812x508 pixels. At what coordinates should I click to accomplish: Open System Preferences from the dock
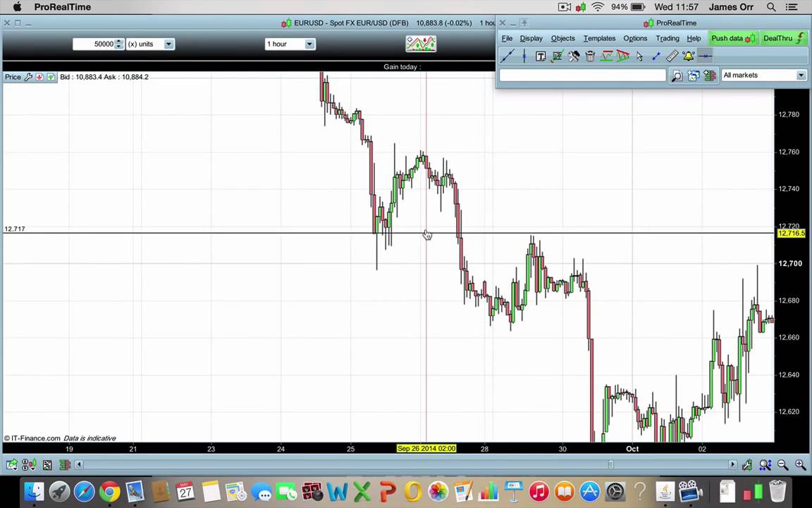tap(615, 491)
